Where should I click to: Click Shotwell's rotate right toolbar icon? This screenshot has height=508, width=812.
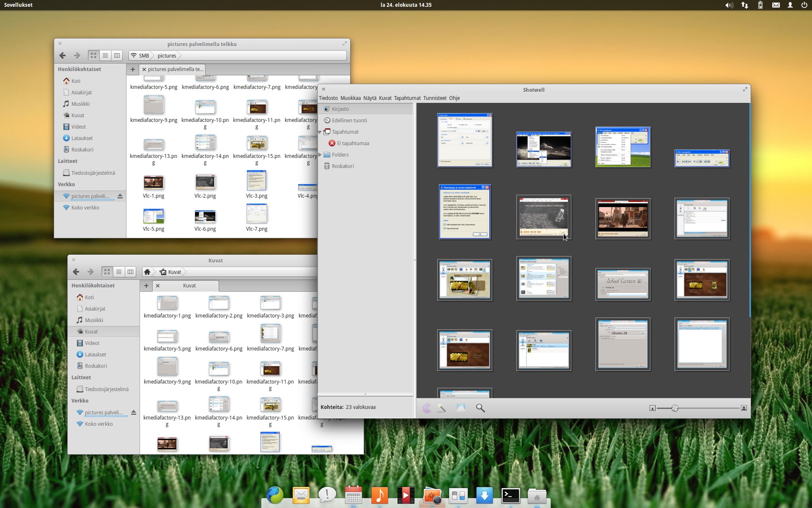pyautogui.click(x=427, y=408)
